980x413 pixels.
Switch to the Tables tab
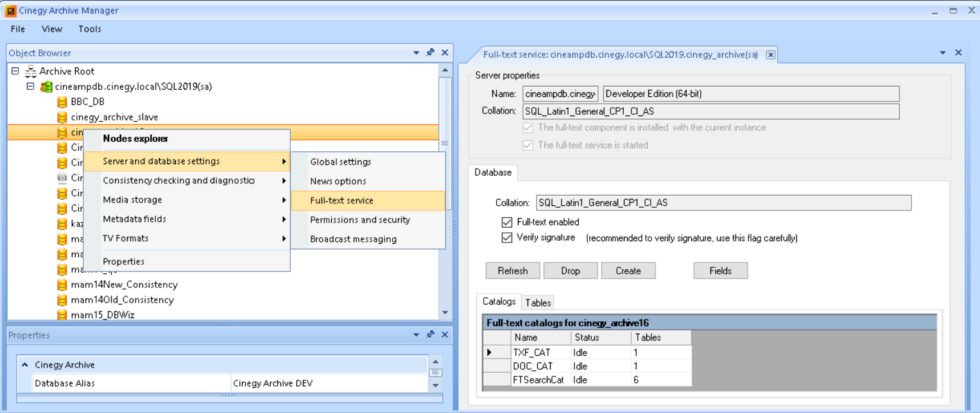[538, 303]
